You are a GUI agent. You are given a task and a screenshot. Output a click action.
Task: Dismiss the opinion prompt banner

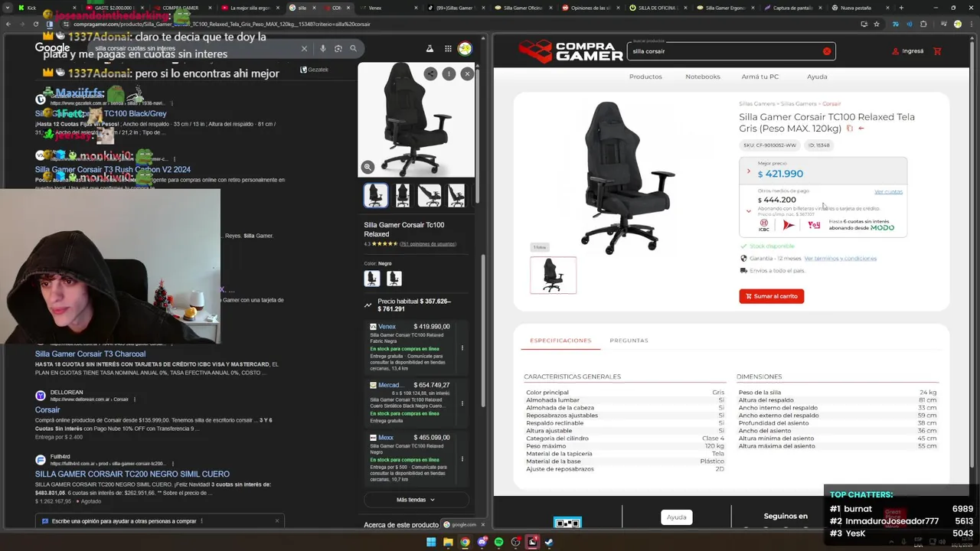pos(277,521)
